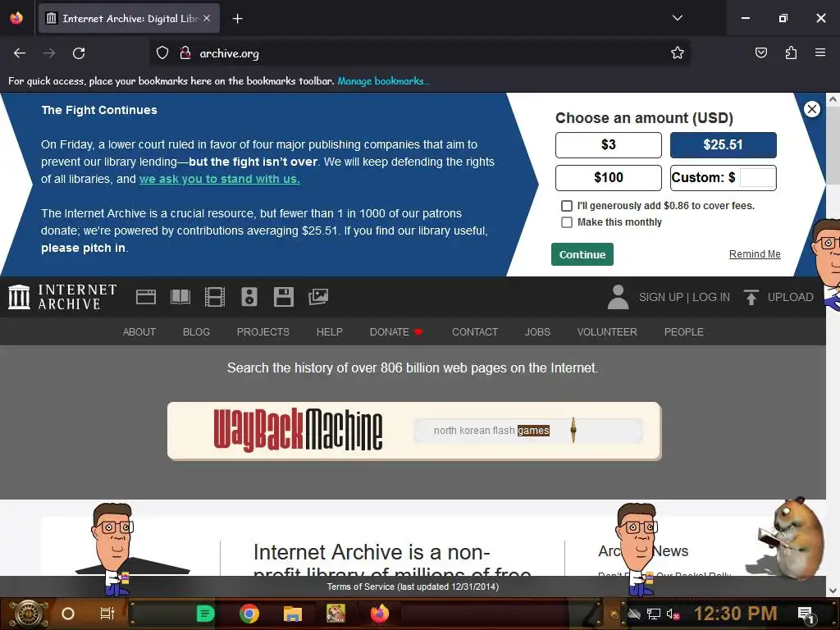Click the LOG IN link
Screen dimensions: 840x630
[711, 297]
